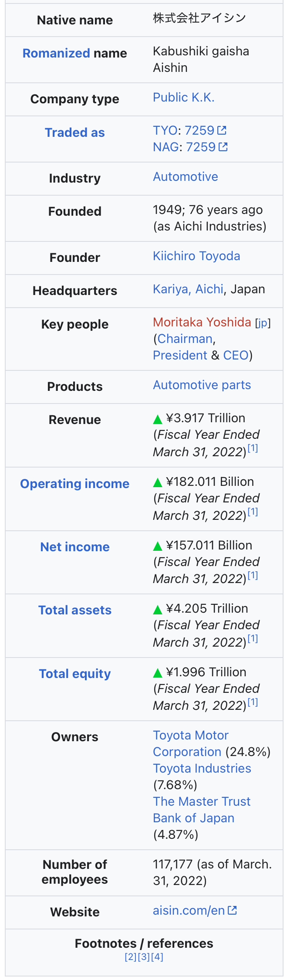Click the jp language link
Image resolution: width=304 pixels, height=980 pixels.
point(263,323)
